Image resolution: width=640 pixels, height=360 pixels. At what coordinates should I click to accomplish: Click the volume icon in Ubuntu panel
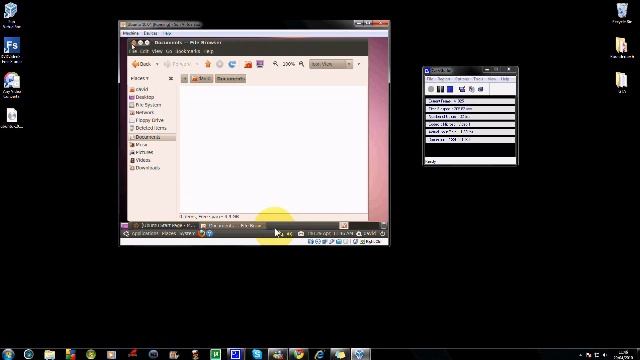pos(289,233)
